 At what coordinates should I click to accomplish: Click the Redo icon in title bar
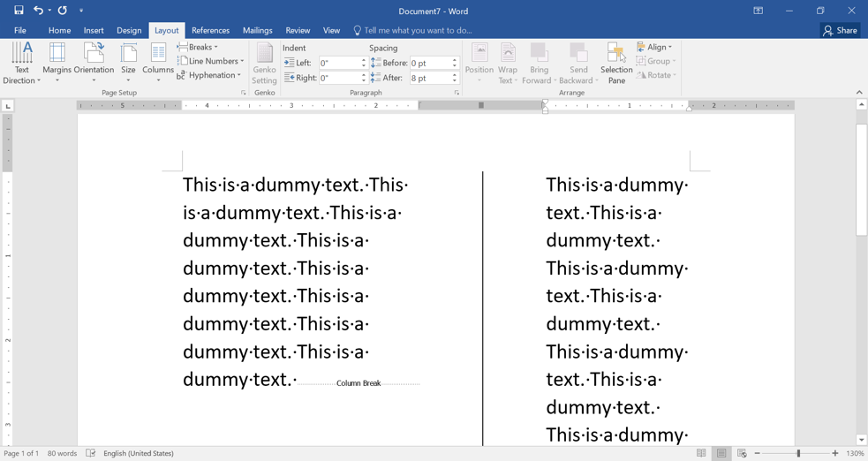pyautogui.click(x=63, y=11)
